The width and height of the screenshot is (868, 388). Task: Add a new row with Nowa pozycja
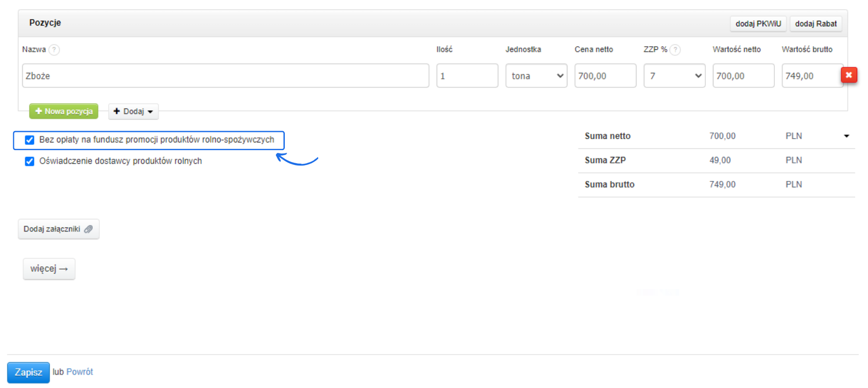click(64, 111)
